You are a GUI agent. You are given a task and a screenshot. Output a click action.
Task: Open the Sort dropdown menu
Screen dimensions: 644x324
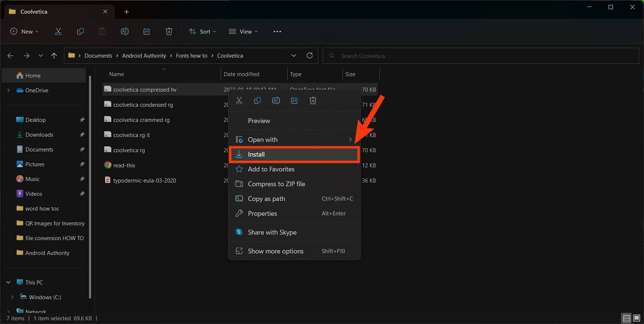click(x=202, y=32)
